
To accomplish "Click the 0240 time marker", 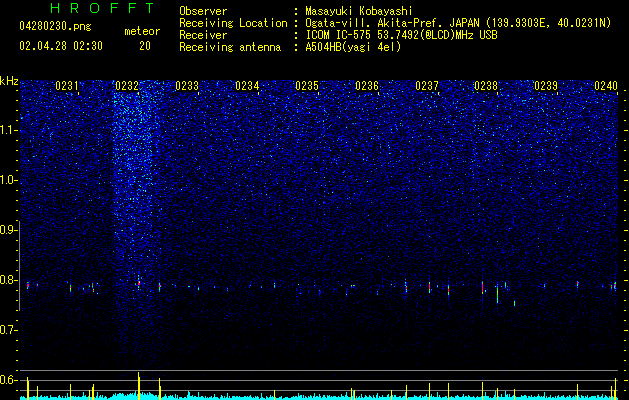I will pos(606,85).
